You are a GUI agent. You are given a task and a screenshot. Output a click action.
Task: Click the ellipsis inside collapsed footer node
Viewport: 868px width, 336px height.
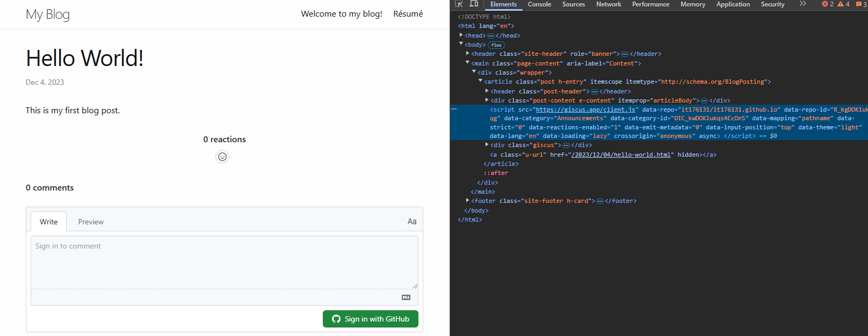(x=600, y=201)
